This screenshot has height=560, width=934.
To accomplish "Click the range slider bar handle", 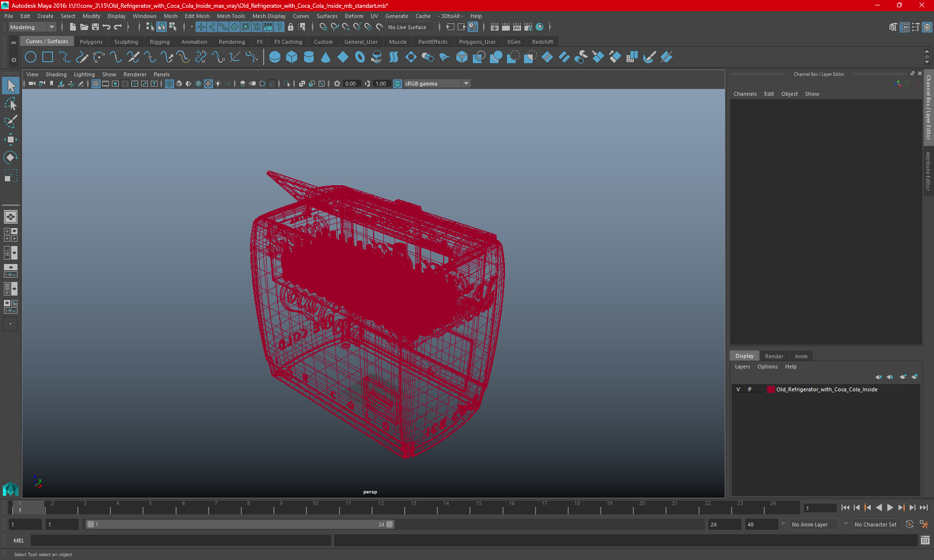I will pyautogui.click(x=240, y=525).
